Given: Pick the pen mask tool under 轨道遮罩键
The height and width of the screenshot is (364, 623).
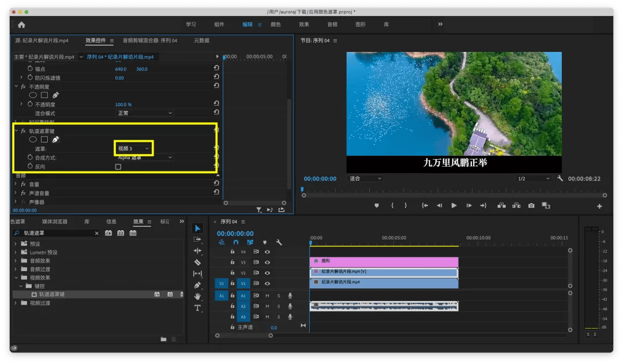Looking at the screenshot, I should click(x=55, y=140).
